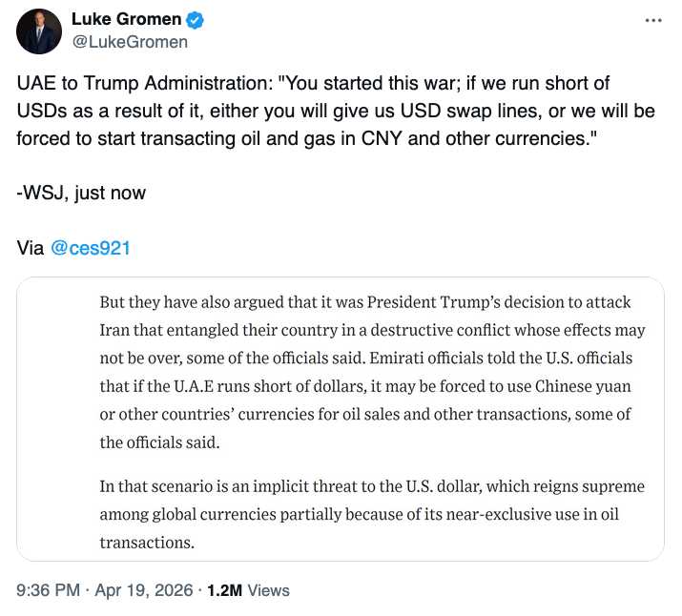Click the Apr 19, 2026 date
The height and width of the screenshot is (616, 682).
pyautogui.click(x=145, y=590)
